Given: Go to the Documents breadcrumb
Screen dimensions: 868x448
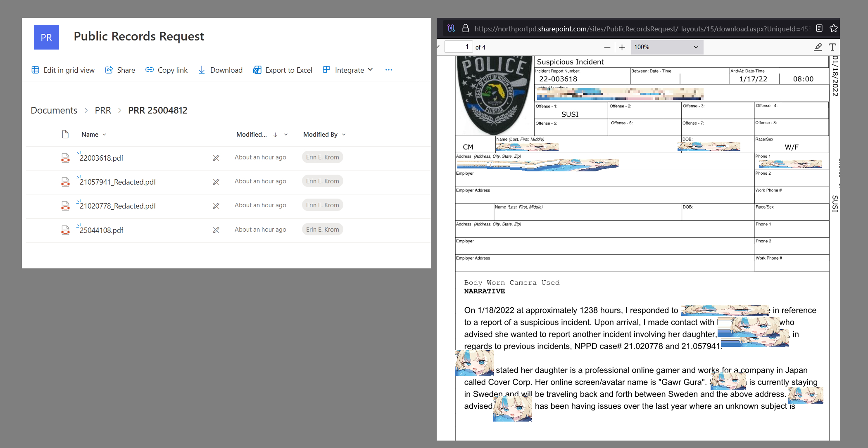Looking at the screenshot, I should [54, 111].
